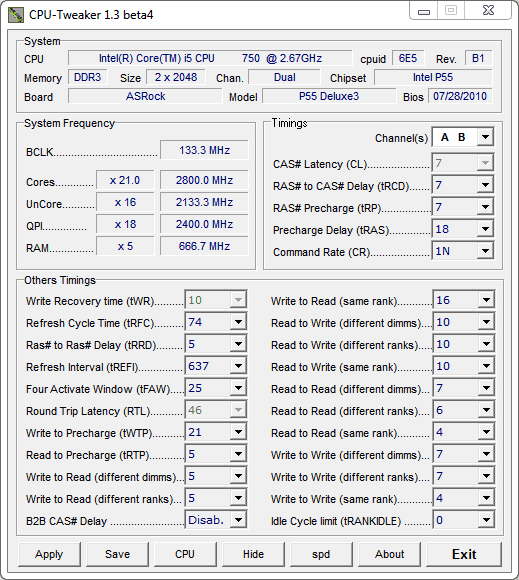This screenshot has width=519, height=580.
Task: Minimize the CPU-Tweaker window
Action: [424, 11]
